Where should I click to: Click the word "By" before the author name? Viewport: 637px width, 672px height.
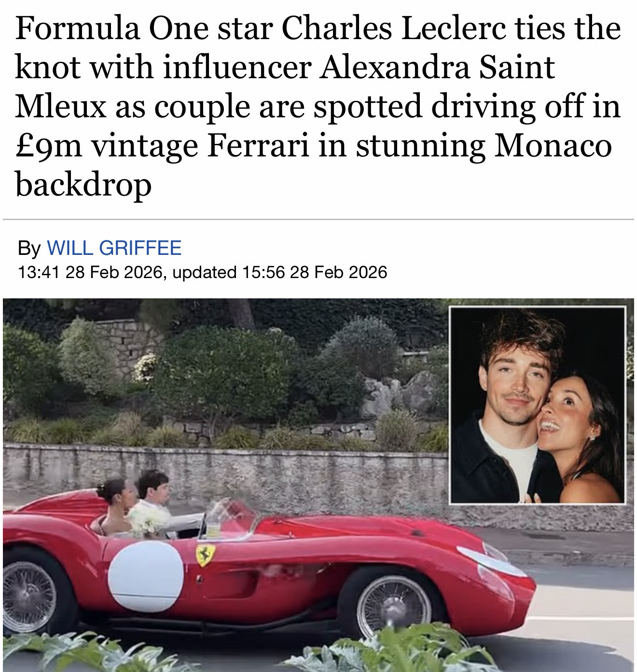pyautogui.click(x=30, y=249)
